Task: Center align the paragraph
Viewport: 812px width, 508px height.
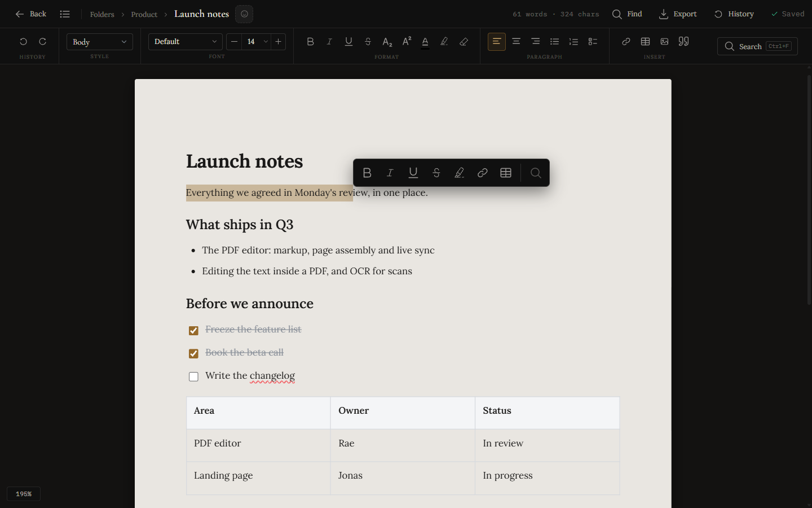Action: point(516,42)
